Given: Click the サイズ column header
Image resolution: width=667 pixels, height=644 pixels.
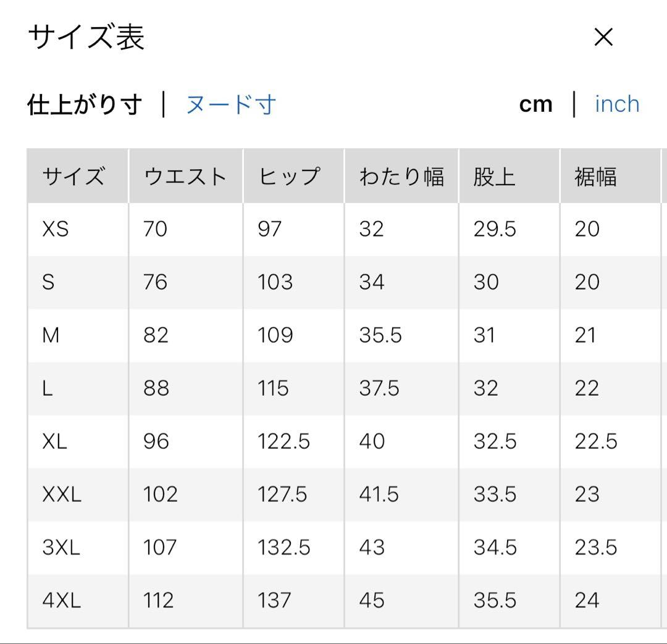Looking at the screenshot, I should click(73, 177).
